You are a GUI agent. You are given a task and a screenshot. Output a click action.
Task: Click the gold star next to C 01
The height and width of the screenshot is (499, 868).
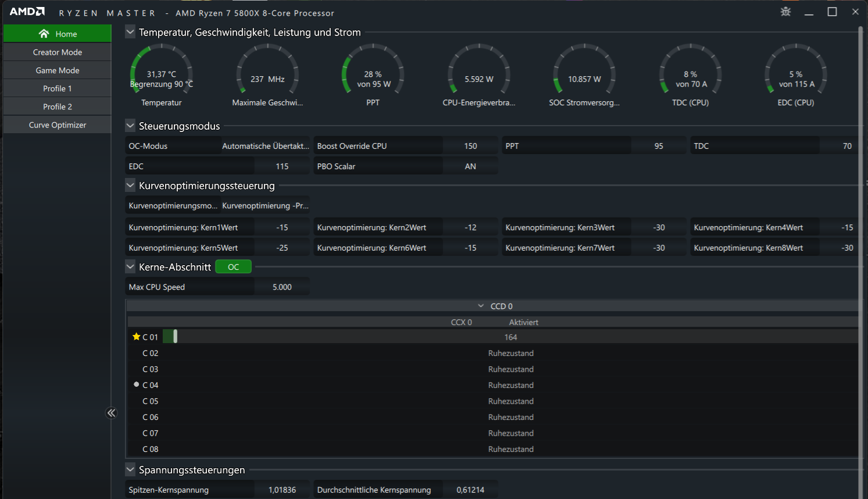click(x=137, y=337)
